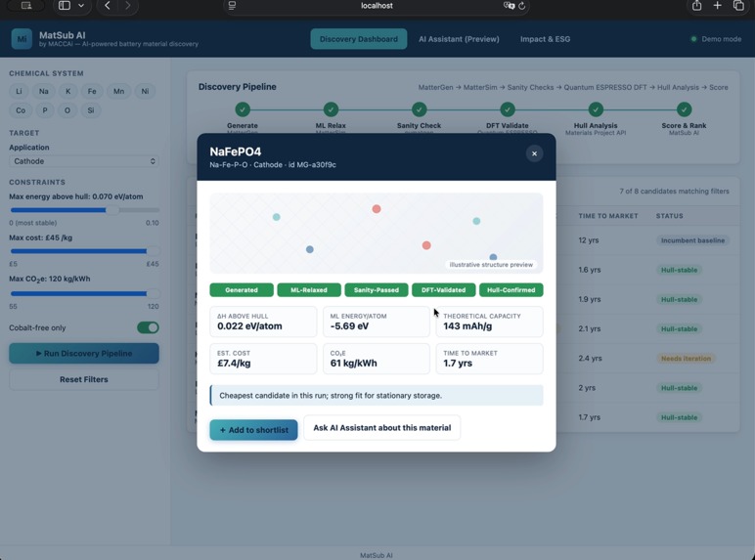Click the Hull Analysis step checkmark
755x560 pixels.
coord(596,109)
